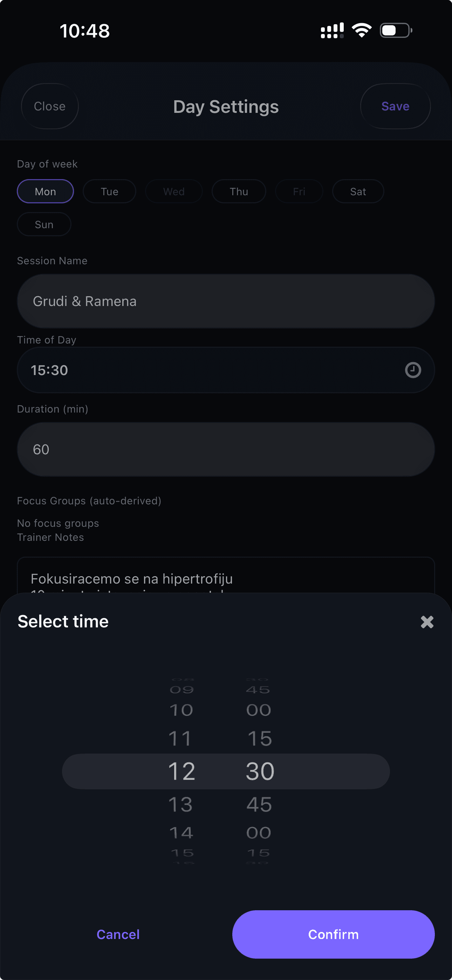The image size is (452, 980).
Task: Tap the battery status icon
Action: click(396, 30)
